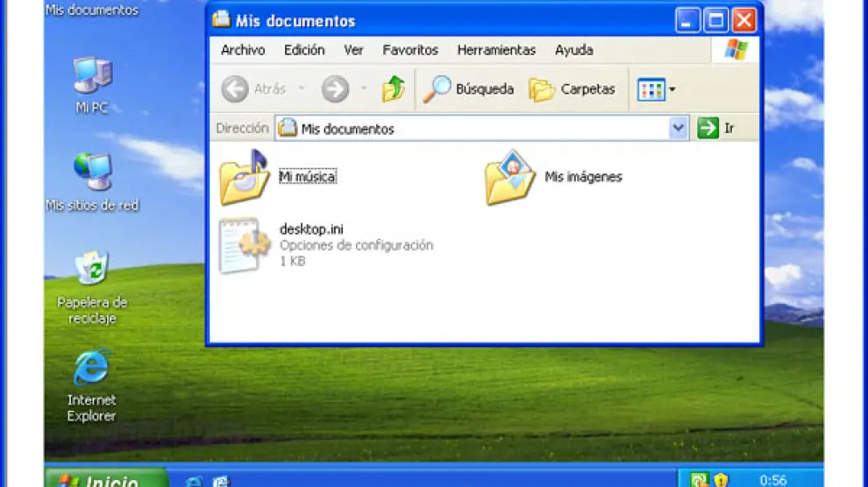Image resolution: width=868 pixels, height=487 pixels.
Task: Expand the Dirección address dropdown arrow
Action: tap(679, 129)
